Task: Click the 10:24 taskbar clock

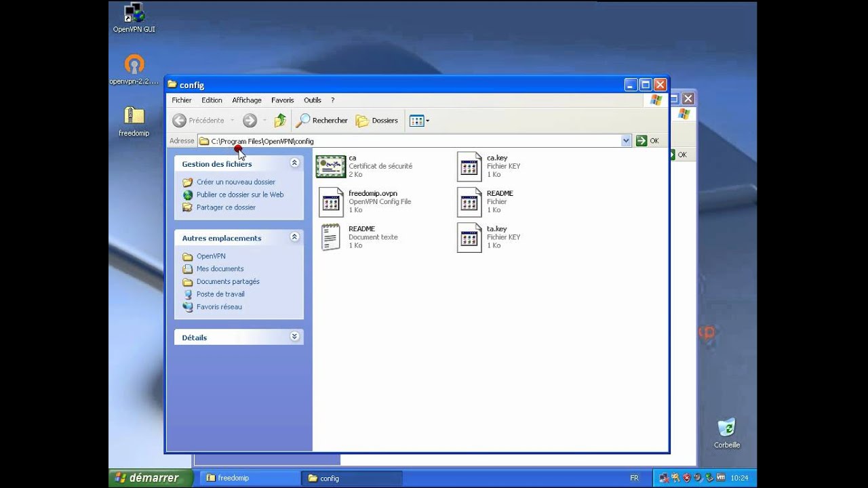Action: [x=738, y=478]
